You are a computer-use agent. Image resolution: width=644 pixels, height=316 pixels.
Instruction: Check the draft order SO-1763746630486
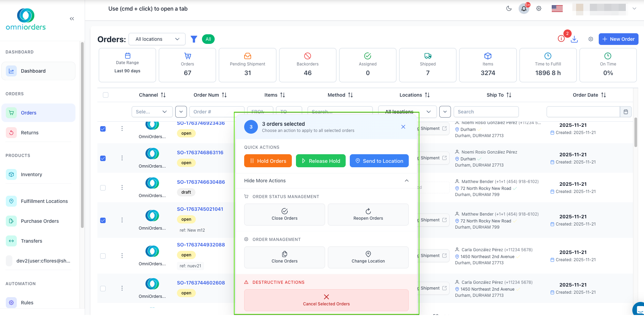(103, 187)
